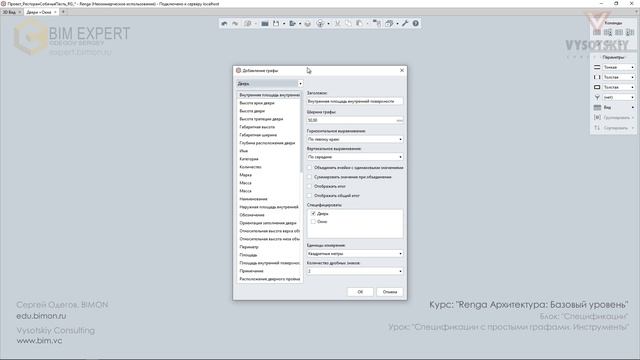Open the 'Двери' object type dropdown
The width and height of the screenshot is (640, 360).
point(270,84)
